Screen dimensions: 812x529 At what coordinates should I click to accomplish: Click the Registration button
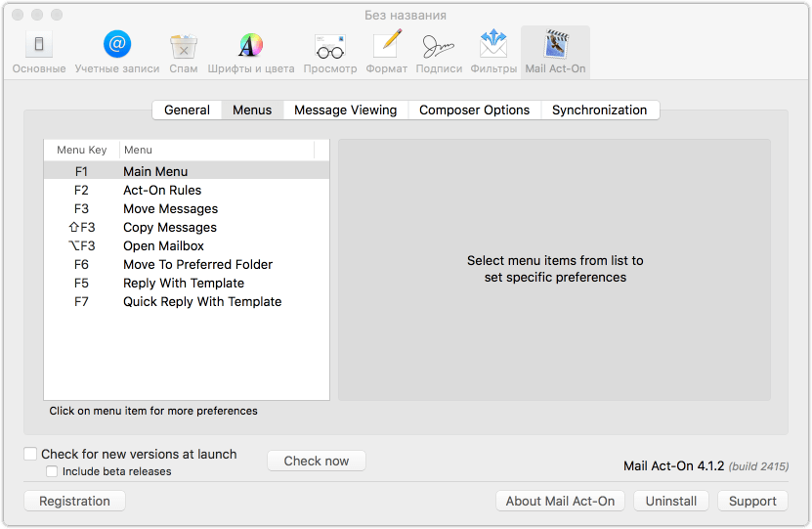[x=74, y=501]
